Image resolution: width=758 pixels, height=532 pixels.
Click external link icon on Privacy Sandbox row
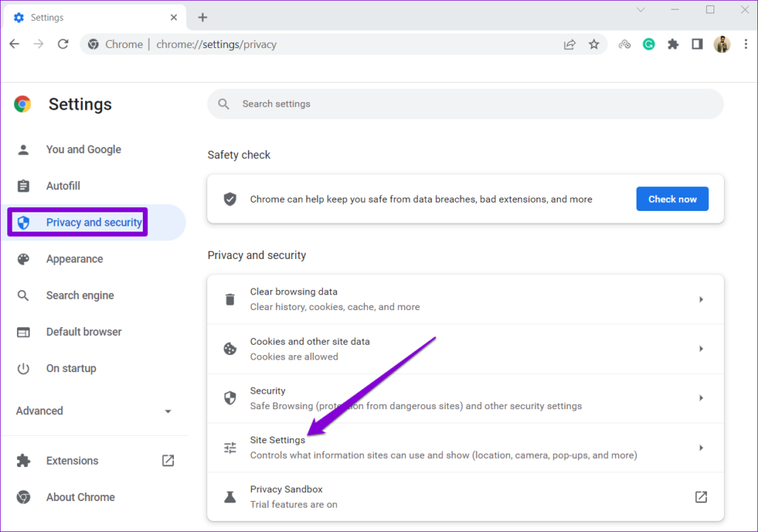701,497
